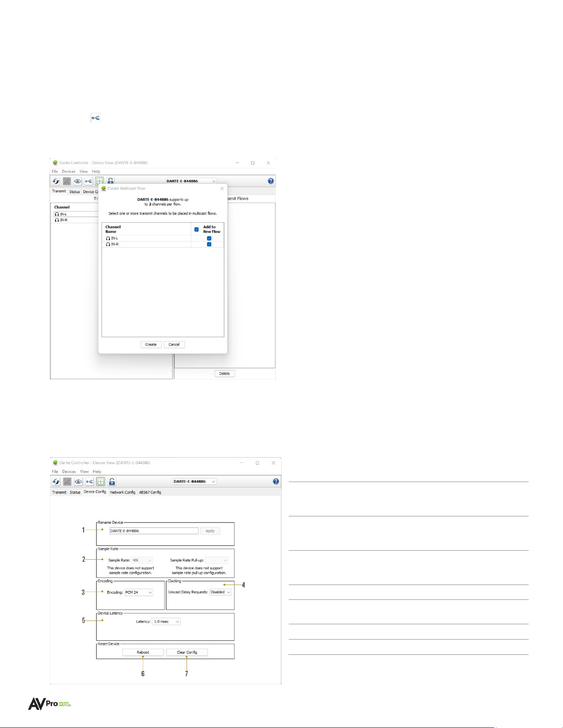This screenshot has width=563, height=728.
Task: Click multicast flow icon in Device Config window toolbar
Action: tap(90, 482)
